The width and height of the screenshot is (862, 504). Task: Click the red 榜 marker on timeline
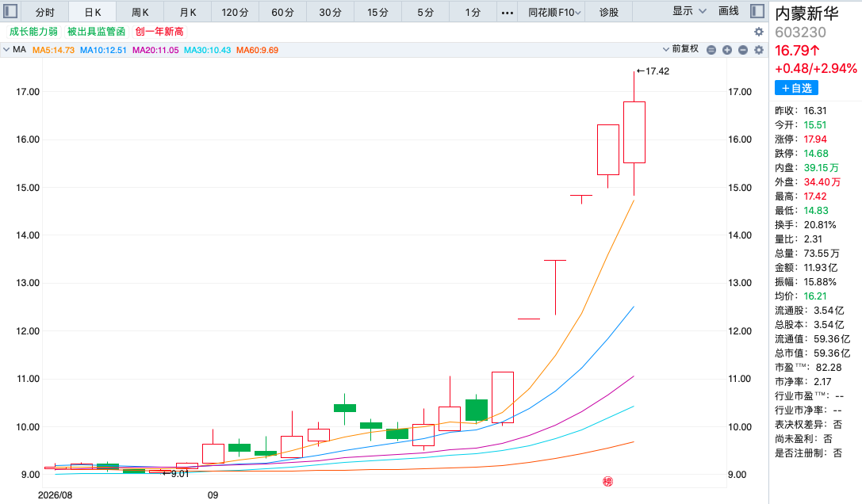(x=607, y=482)
